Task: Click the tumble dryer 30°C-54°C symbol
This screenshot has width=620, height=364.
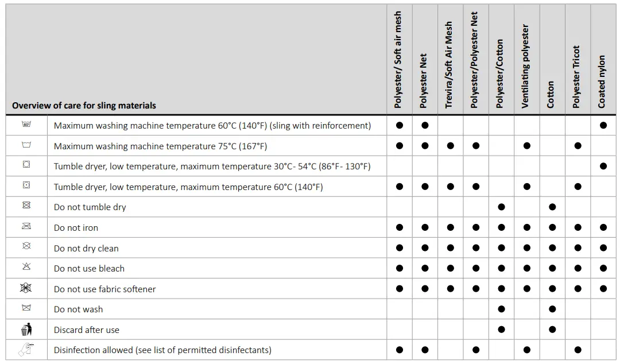Action: [26, 165]
